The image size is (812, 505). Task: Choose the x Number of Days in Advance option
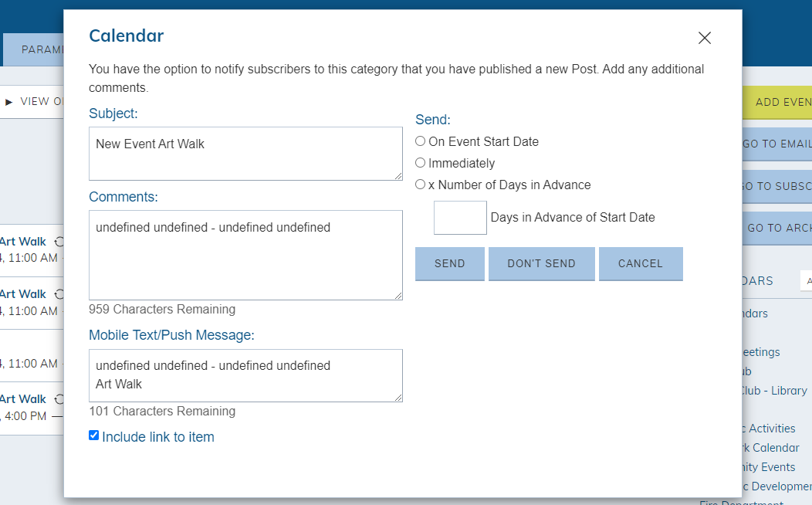(x=420, y=185)
